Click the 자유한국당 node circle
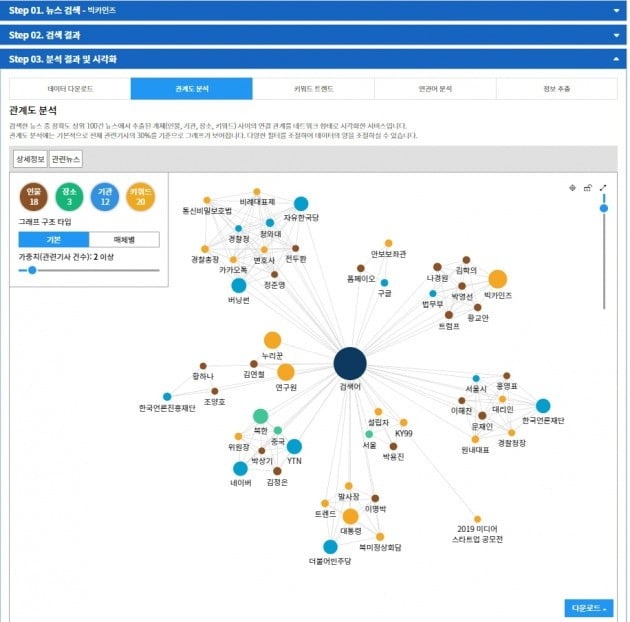Viewport: 630px width, 622px height. click(x=300, y=204)
